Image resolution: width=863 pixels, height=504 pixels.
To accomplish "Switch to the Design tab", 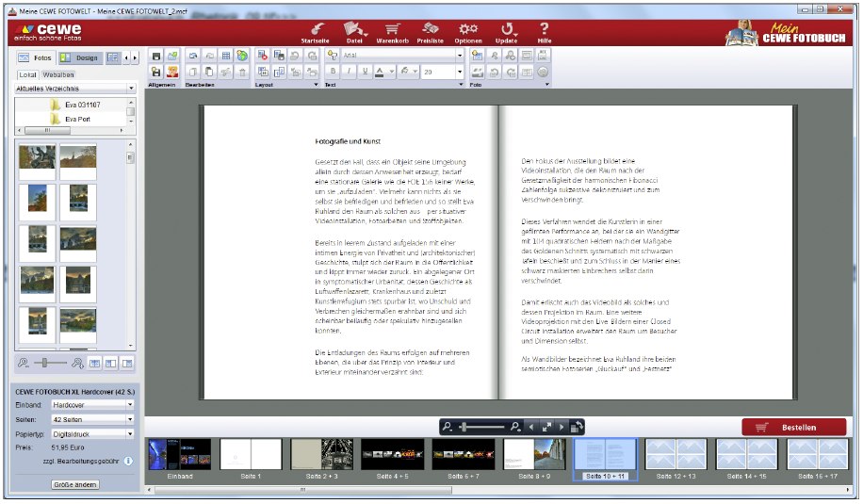I will click(82, 57).
